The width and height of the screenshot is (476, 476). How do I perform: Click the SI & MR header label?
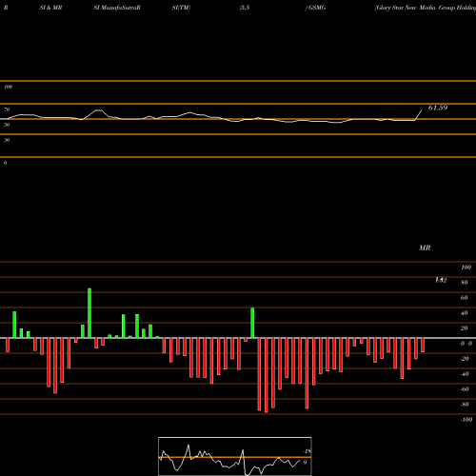point(50,8)
